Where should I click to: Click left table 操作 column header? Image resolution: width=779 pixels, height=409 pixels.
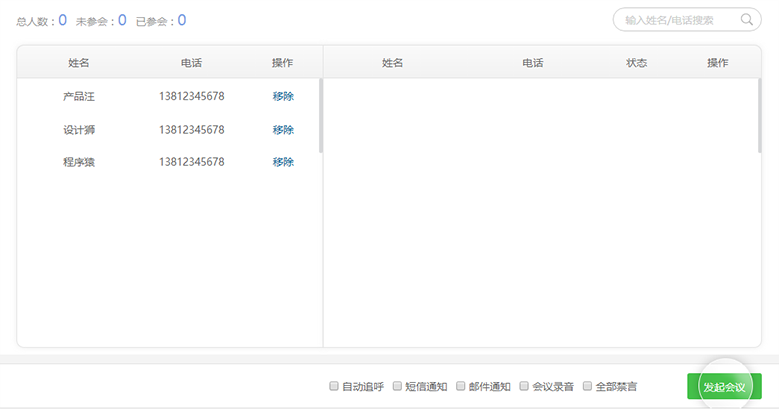[x=282, y=63]
